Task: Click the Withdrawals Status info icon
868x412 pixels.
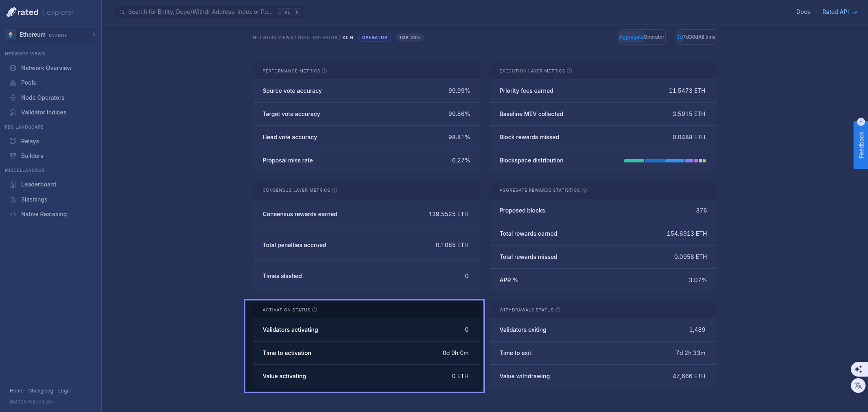Action: click(x=558, y=310)
